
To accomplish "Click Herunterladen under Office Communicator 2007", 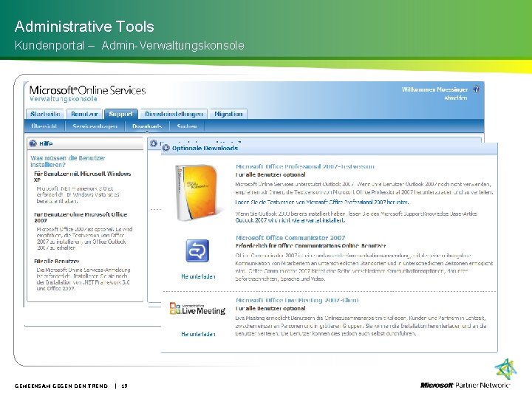I will pos(198,276).
